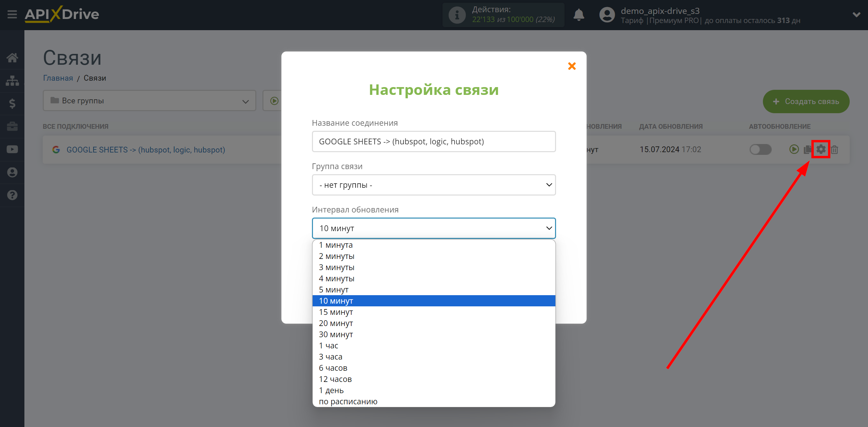Select the 20 минут option
The height and width of the screenshot is (427, 868).
434,323
